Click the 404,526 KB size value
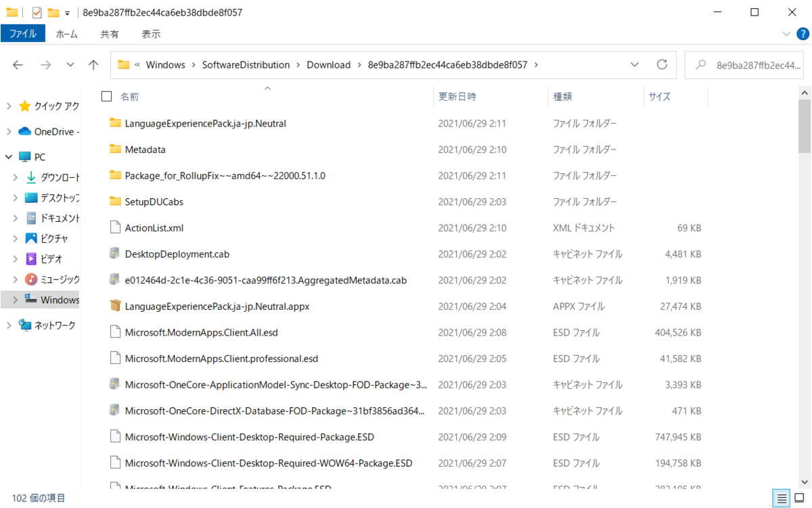Screen dimensions: 812x508 coord(679,333)
